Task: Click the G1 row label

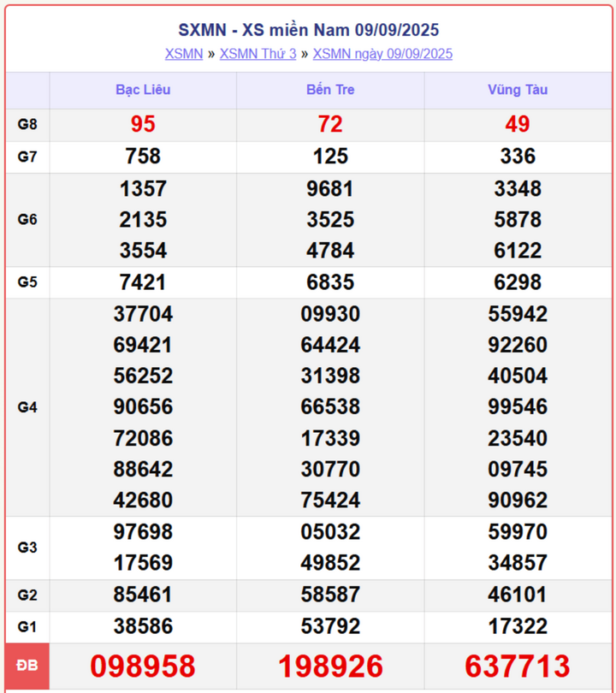Action: click(27, 627)
